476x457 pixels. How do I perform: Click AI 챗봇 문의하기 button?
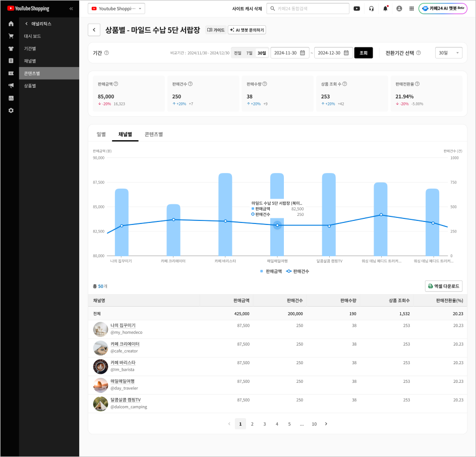point(247,30)
